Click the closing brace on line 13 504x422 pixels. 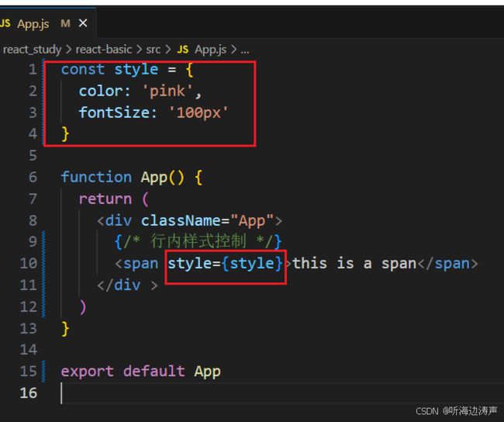click(x=65, y=328)
